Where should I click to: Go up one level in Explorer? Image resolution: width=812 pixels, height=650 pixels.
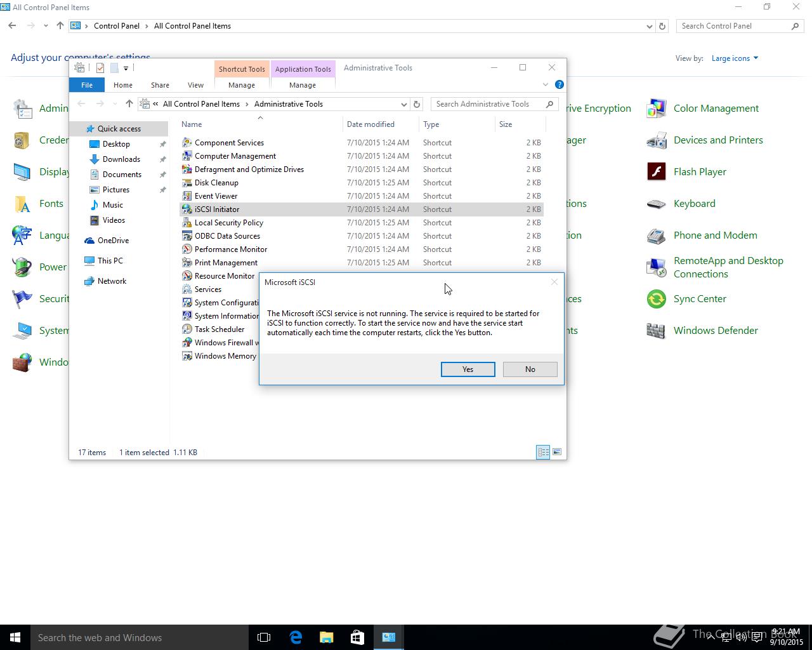(129, 104)
